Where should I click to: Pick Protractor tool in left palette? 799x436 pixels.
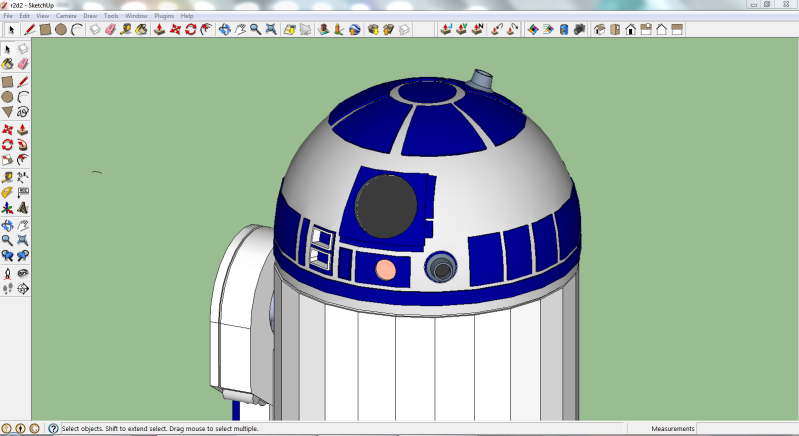[x=7, y=193]
